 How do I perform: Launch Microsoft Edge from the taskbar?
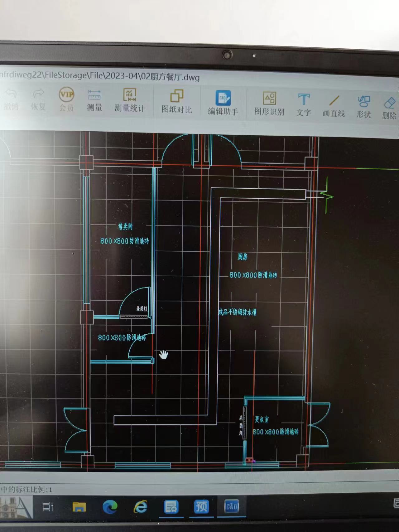pyautogui.click(x=110, y=506)
